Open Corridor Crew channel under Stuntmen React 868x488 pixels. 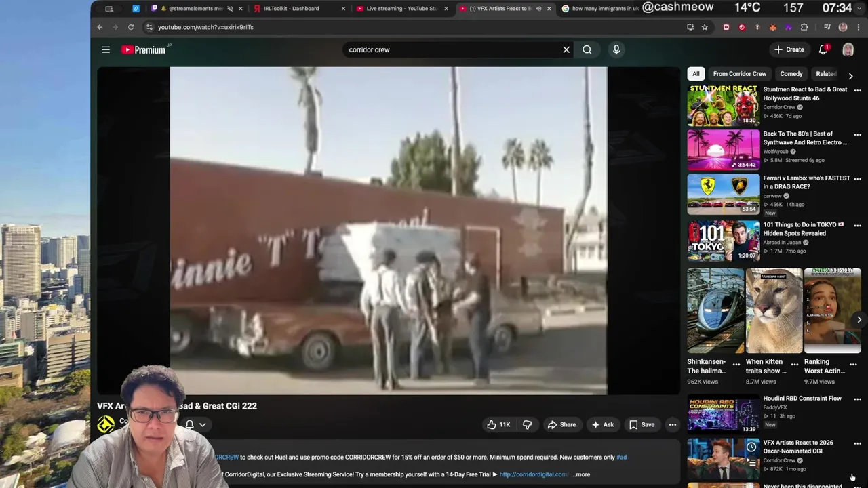point(779,107)
